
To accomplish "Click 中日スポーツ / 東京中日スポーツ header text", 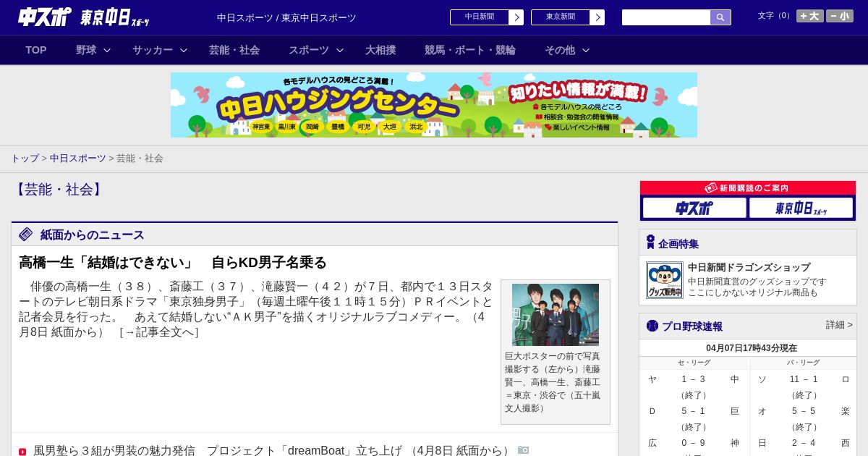I will coord(286,18).
